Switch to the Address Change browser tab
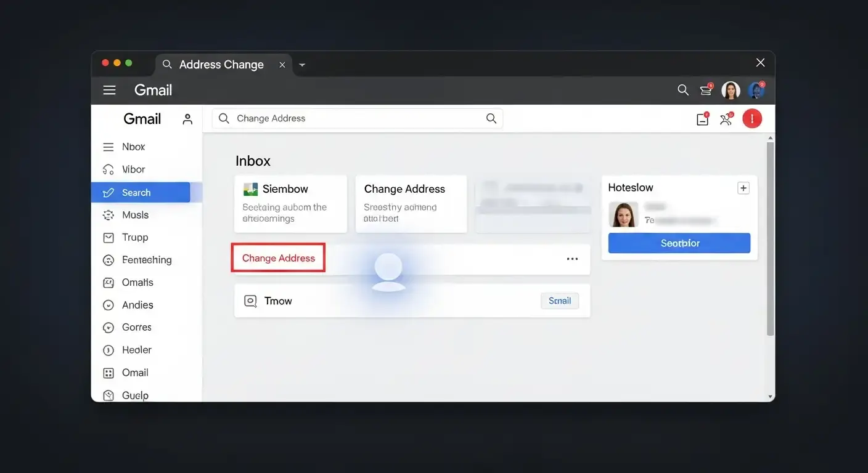This screenshot has height=473, width=868. pos(221,64)
